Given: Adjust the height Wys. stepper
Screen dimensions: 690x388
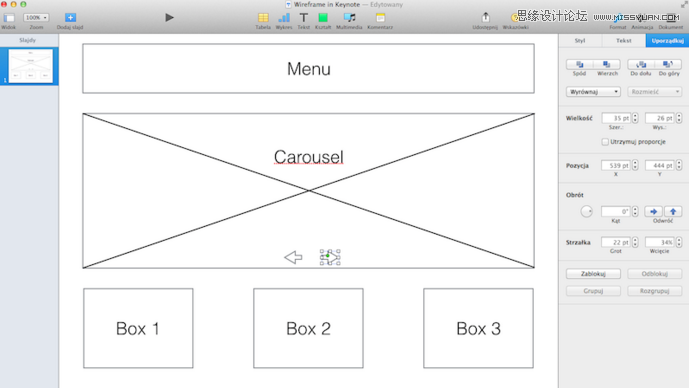Looking at the screenshot, I should tap(679, 118).
